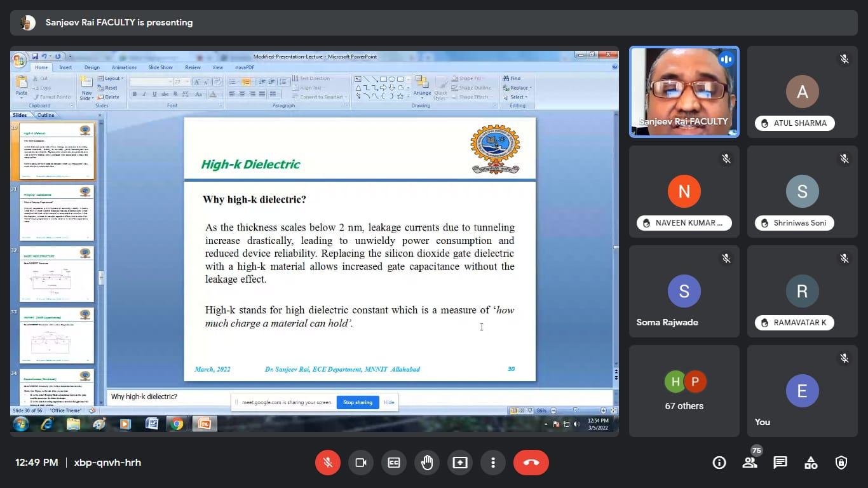This screenshot has width=868, height=488.
Task: Switch to the Insert ribbon tab
Action: (65, 67)
